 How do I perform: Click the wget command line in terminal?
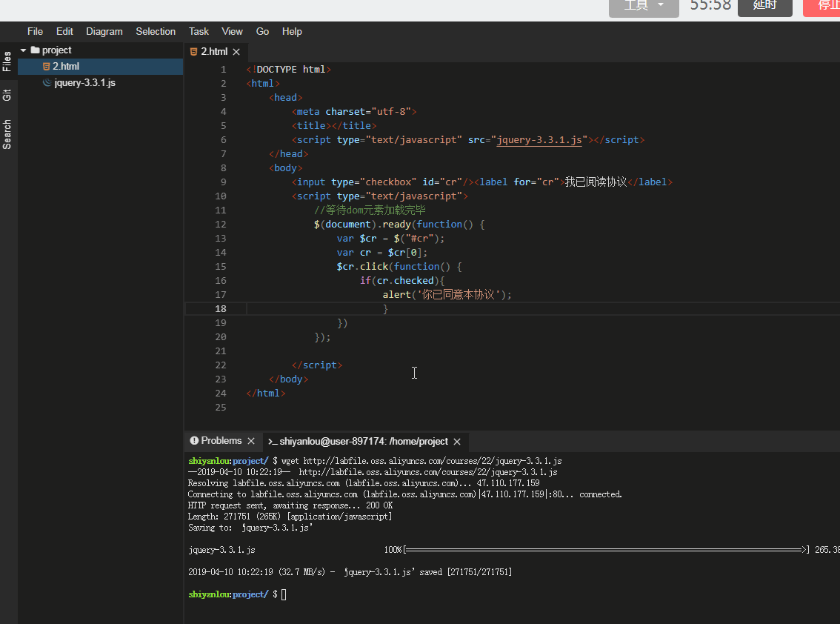tap(375, 461)
